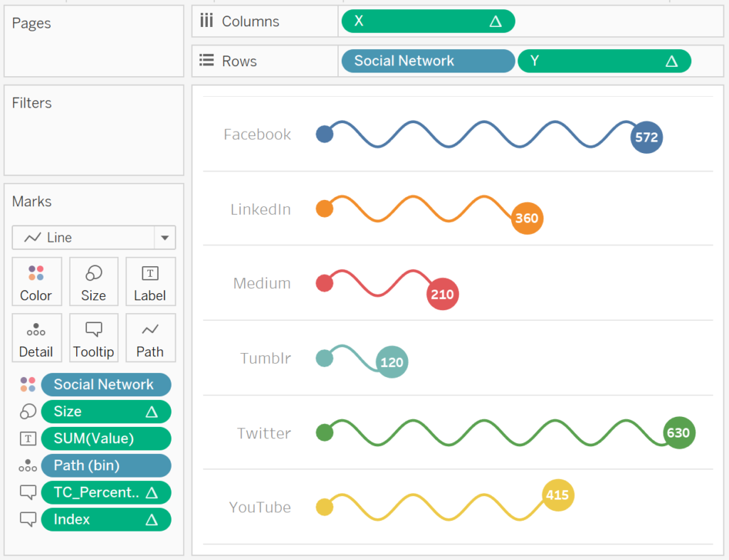The image size is (729, 560).
Task: Click the Rows shelf label
Action: point(239,61)
